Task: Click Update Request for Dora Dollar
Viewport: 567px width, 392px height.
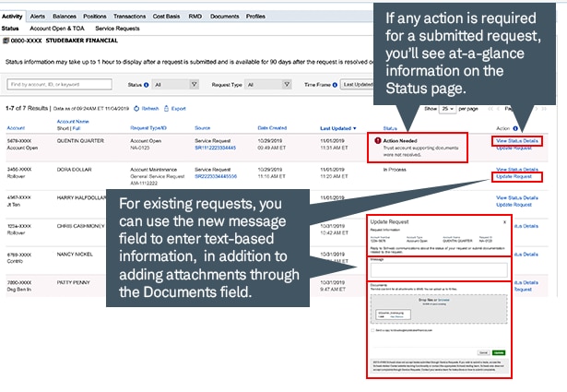Action: click(x=514, y=176)
